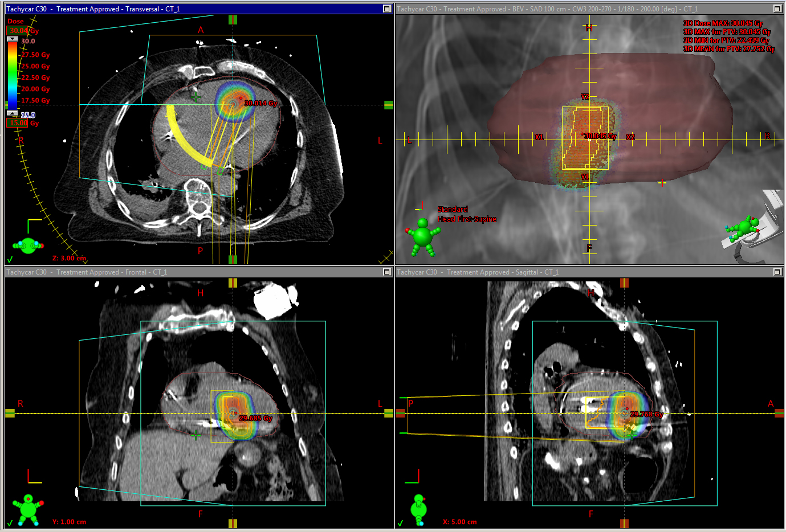Click the "27.50 Gy" dose scale label
The image size is (786, 532).
point(35,55)
